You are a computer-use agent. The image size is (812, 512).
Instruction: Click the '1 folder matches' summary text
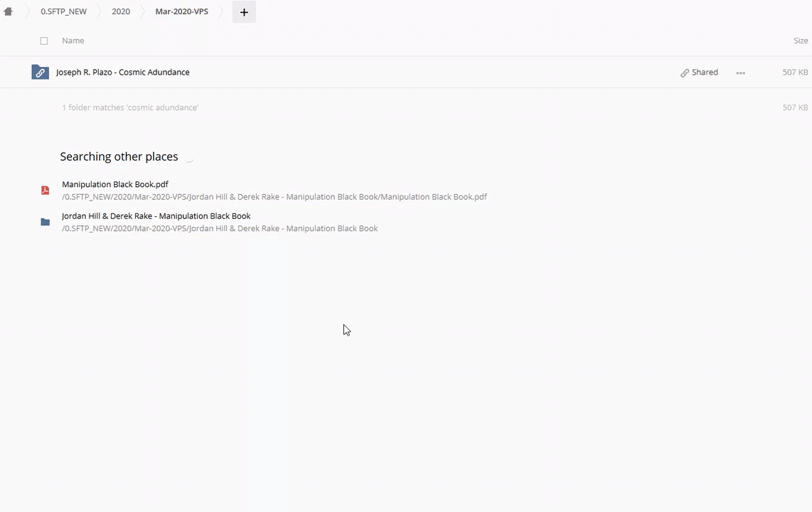click(129, 107)
